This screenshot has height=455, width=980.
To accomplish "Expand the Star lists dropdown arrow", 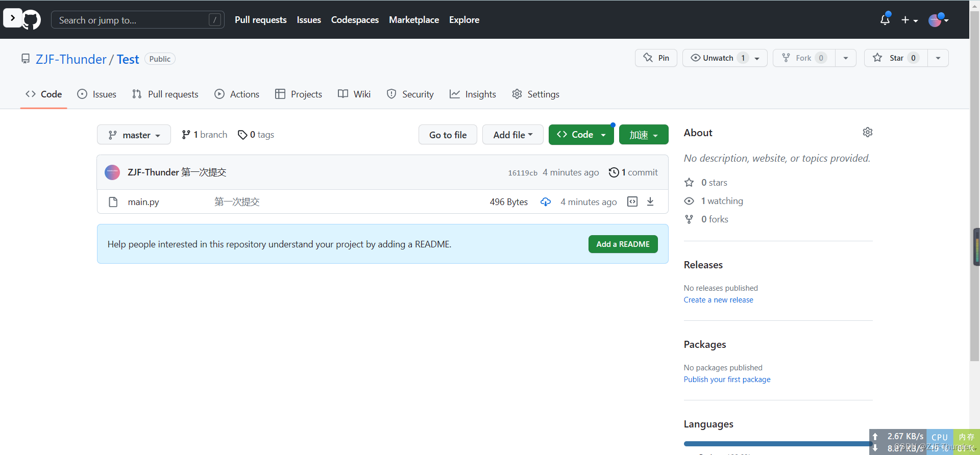I will click(938, 58).
